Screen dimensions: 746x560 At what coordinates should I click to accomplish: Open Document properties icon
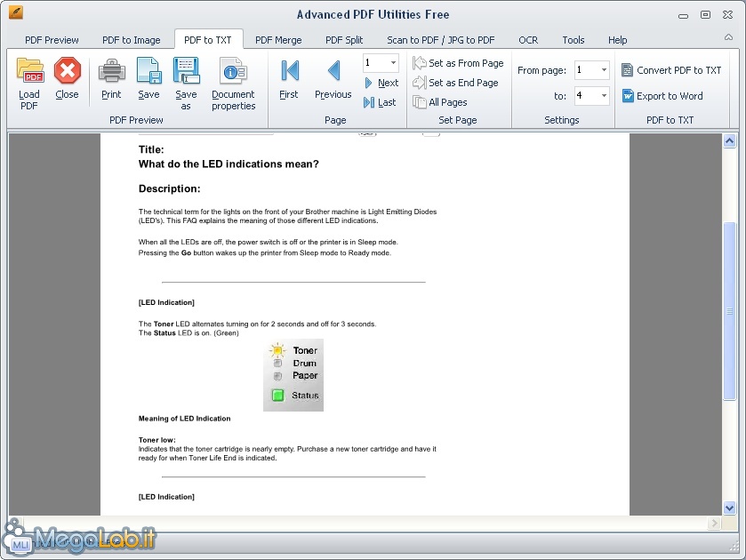click(x=234, y=70)
